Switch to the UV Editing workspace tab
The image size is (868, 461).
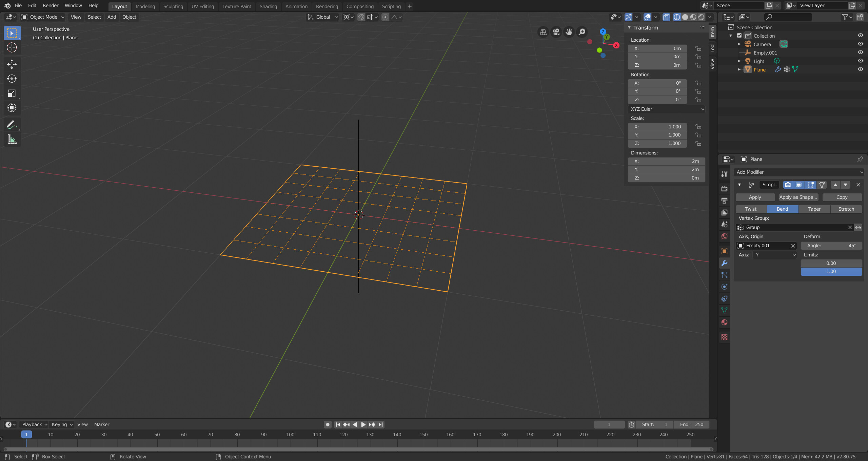(x=202, y=6)
